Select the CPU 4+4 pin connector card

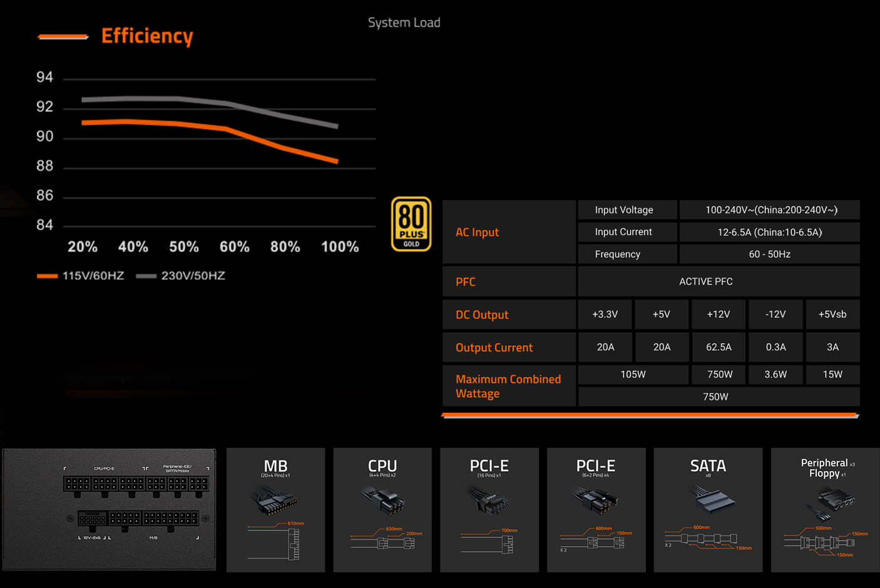pos(382,510)
